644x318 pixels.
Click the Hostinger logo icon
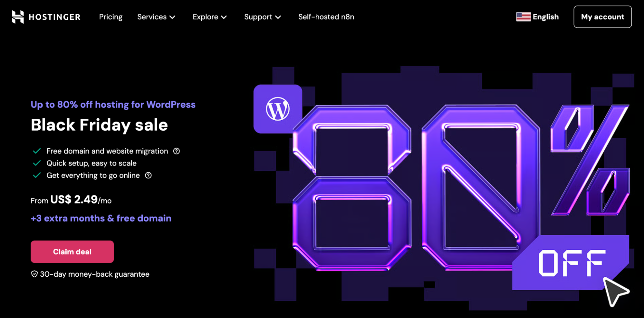coord(18,17)
